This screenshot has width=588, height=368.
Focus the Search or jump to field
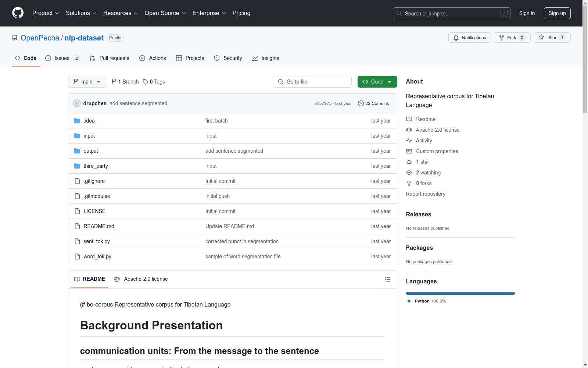452,13
